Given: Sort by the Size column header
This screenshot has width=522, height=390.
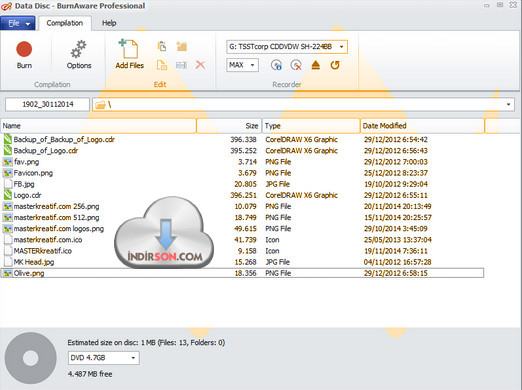Looking at the screenshot, I should pyautogui.click(x=229, y=126).
